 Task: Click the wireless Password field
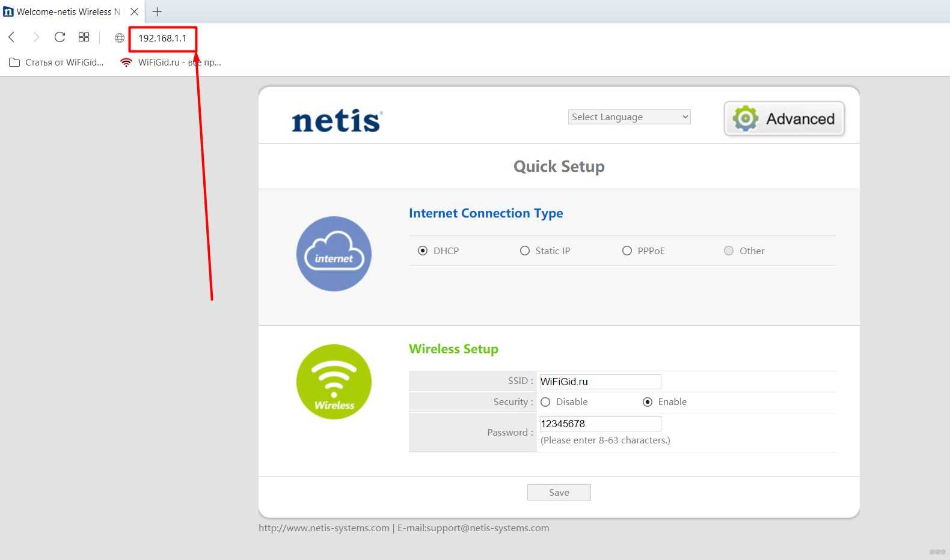599,424
